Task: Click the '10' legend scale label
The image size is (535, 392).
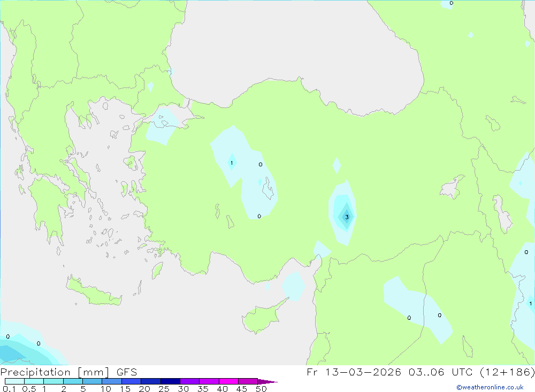Action: 105,389
